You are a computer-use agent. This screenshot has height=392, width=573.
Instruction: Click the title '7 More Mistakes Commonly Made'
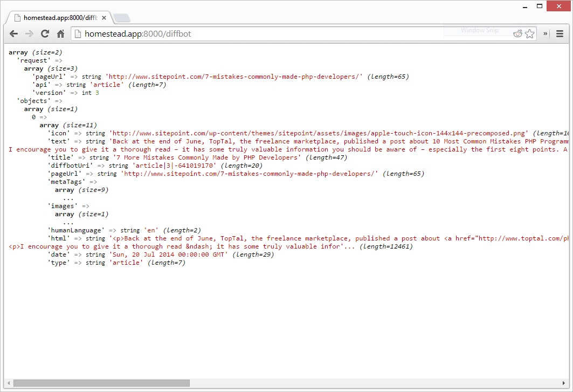[x=207, y=157]
